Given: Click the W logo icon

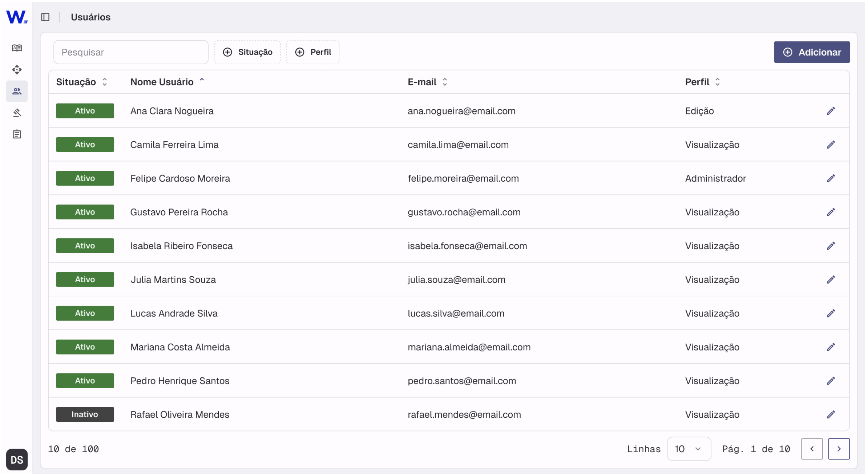Looking at the screenshot, I should (x=17, y=17).
